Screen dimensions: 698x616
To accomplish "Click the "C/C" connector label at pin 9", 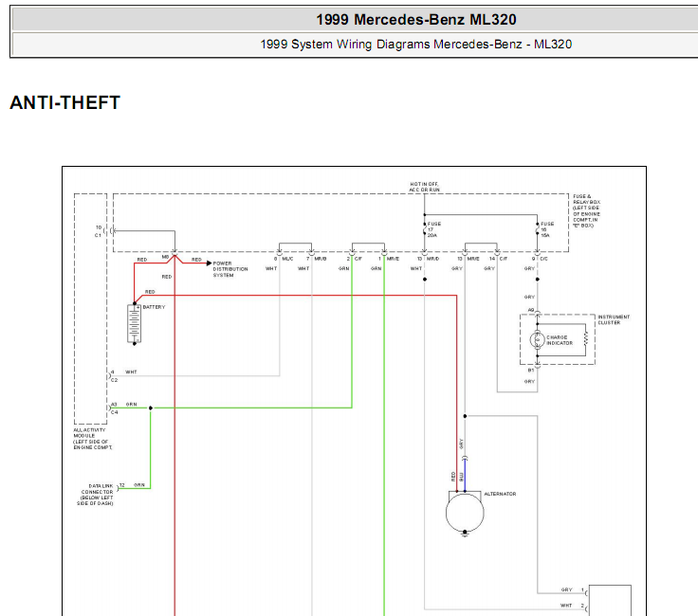I will [x=544, y=259].
